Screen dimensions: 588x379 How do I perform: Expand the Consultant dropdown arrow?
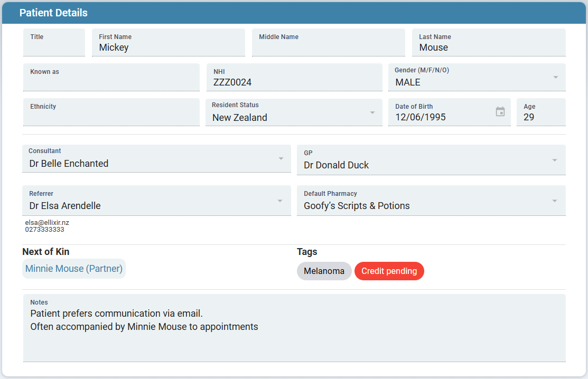[281, 159]
